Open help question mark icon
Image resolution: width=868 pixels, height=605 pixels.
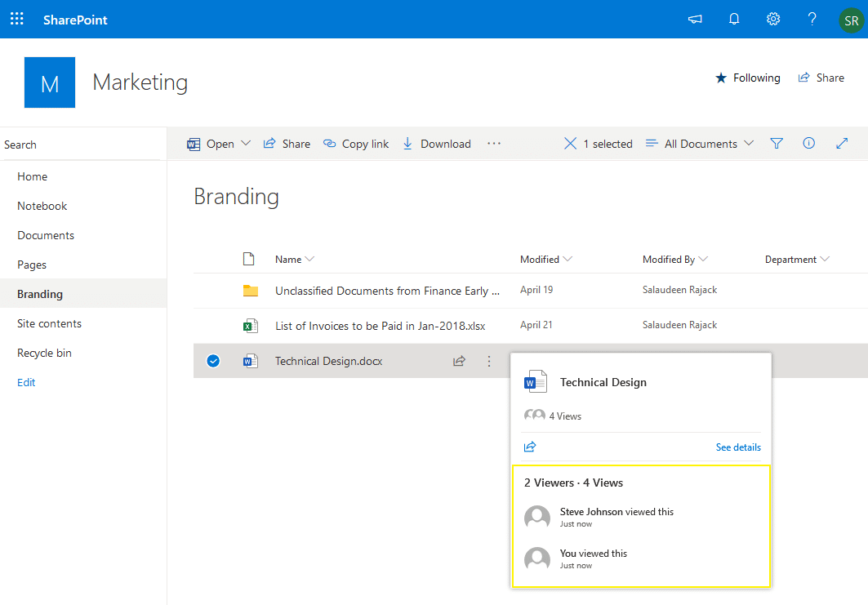pos(812,20)
